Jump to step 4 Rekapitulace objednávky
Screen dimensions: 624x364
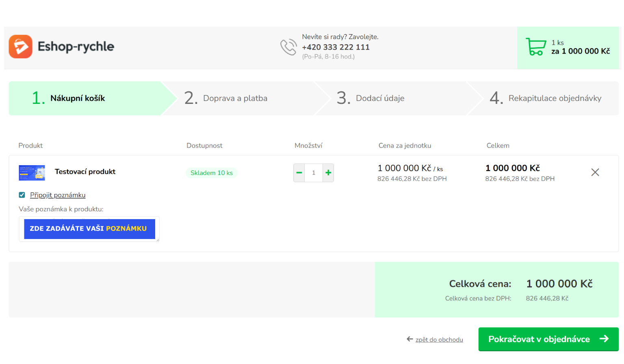[x=555, y=98]
